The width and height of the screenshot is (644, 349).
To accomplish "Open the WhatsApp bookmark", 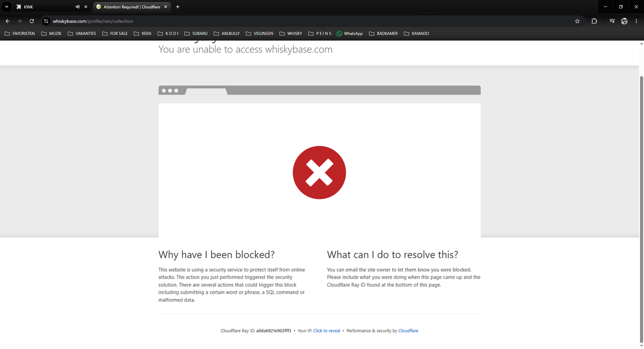I will point(349,34).
